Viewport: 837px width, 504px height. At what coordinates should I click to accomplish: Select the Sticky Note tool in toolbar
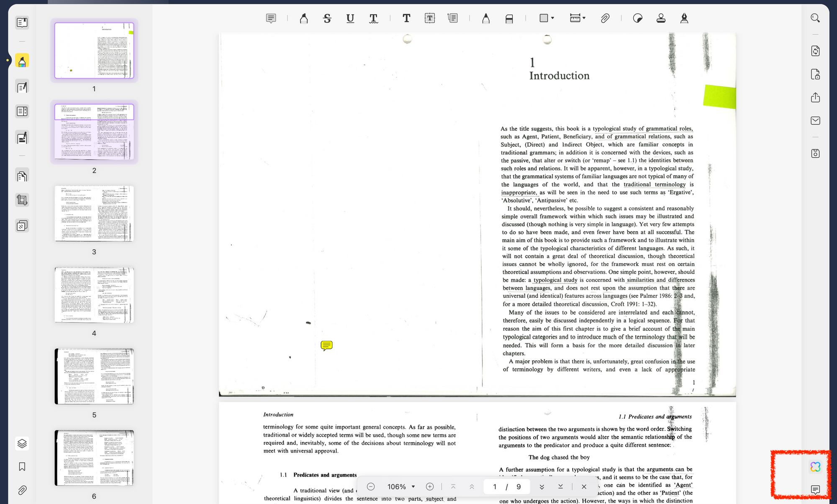point(271,18)
